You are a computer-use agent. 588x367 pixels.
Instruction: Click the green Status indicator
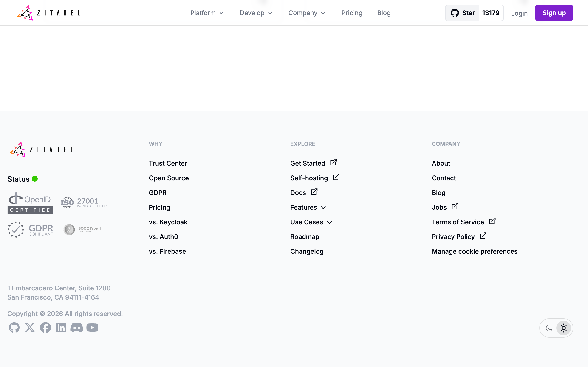coord(35,179)
